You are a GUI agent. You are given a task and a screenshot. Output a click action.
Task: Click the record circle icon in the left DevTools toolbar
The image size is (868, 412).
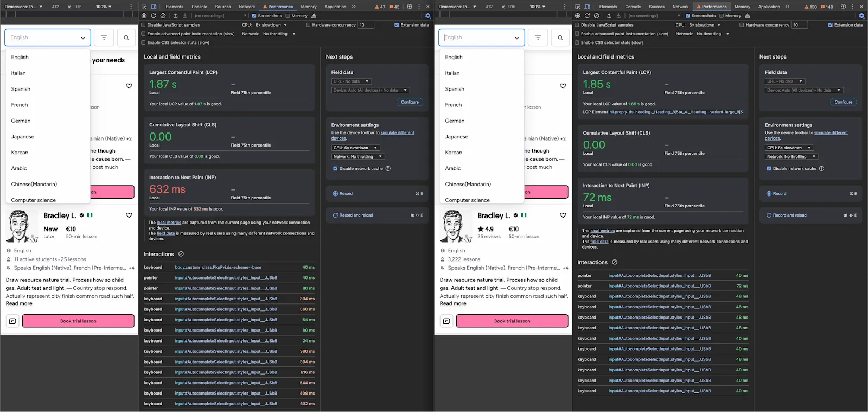144,16
